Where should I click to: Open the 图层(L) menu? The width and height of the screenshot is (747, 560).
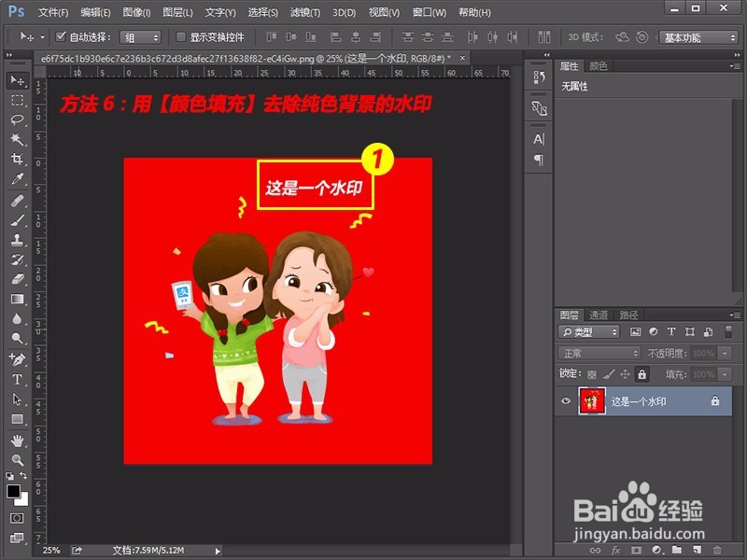pyautogui.click(x=177, y=12)
